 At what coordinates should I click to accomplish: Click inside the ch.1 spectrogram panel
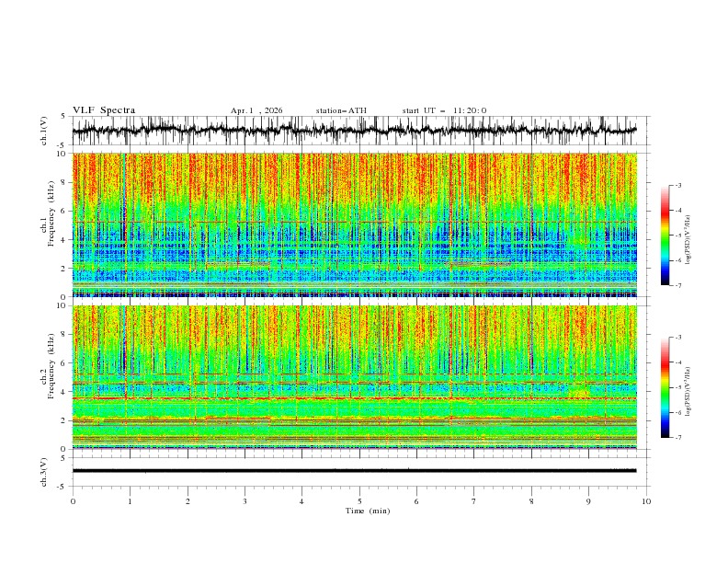tap(354, 224)
